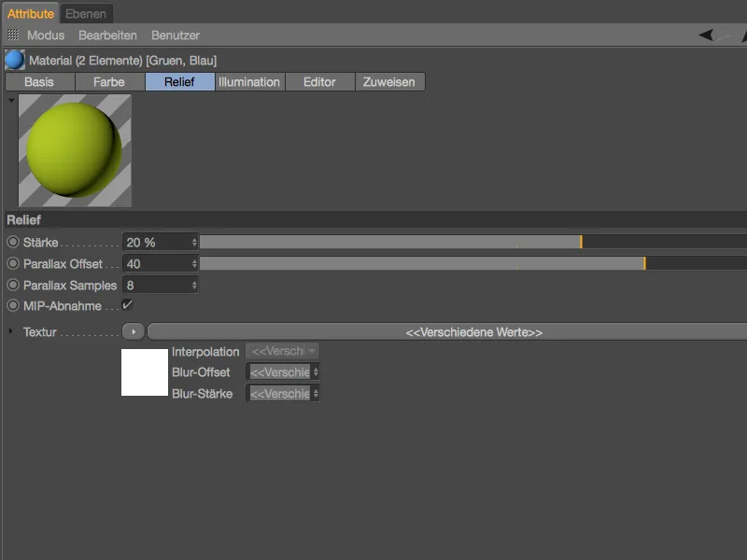Open the Benutzer menu
The image size is (747, 560).
[176, 35]
